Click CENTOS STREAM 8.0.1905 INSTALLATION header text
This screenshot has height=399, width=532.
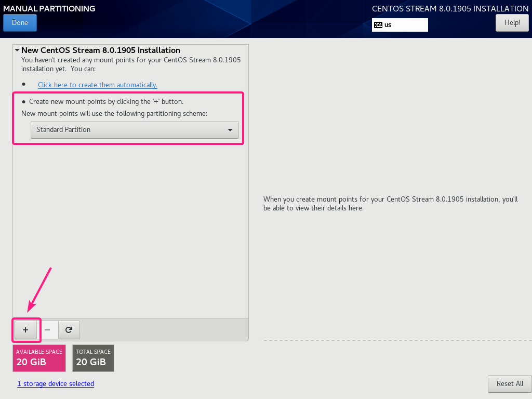point(450,8)
